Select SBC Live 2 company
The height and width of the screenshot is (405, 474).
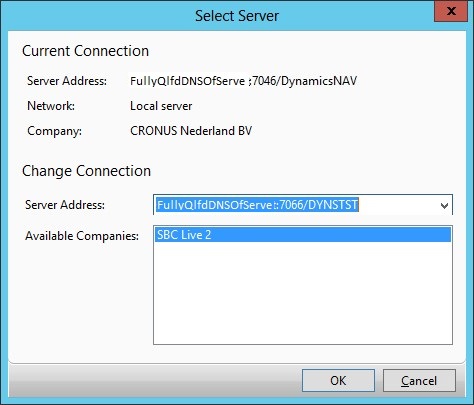pyautogui.click(x=303, y=235)
